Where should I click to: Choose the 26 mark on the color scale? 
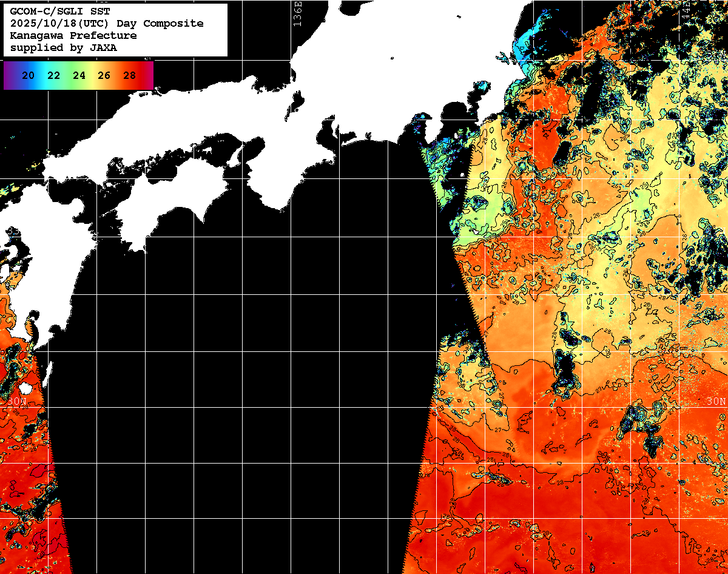pyautogui.click(x=104, y=76)
